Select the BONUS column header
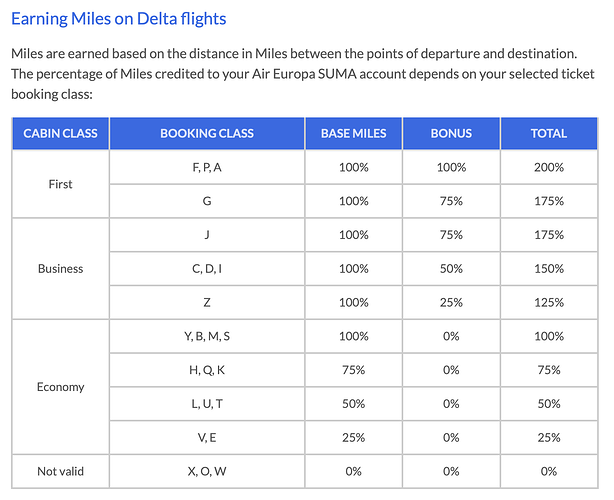This screenshot has width=614, height=500. (450, 133)
